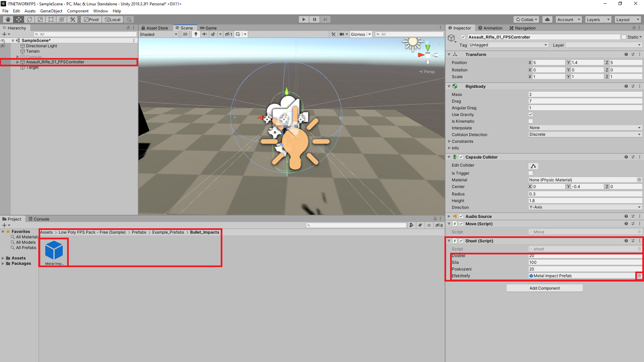Click the Edit Collider icon in Capsule Collider
The height and width of the screenshot is (362, 644).
tap(533, 166)
